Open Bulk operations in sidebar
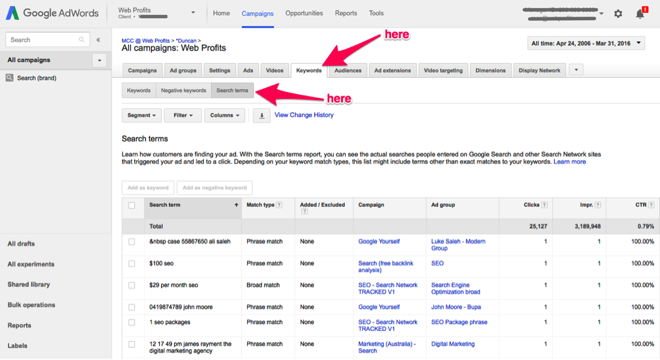The height and width of the screenshot is (360, 660). [x=31, y=305]
